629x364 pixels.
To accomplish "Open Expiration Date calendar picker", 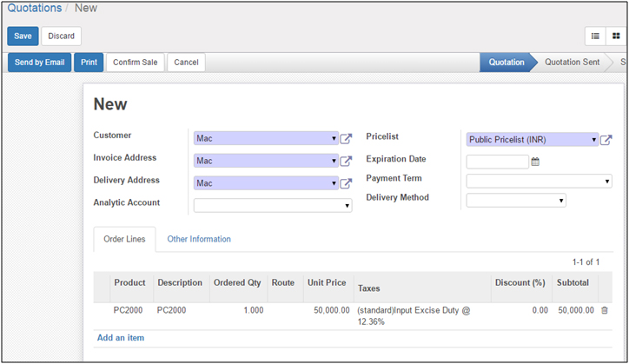I will [x=535, y=162].
